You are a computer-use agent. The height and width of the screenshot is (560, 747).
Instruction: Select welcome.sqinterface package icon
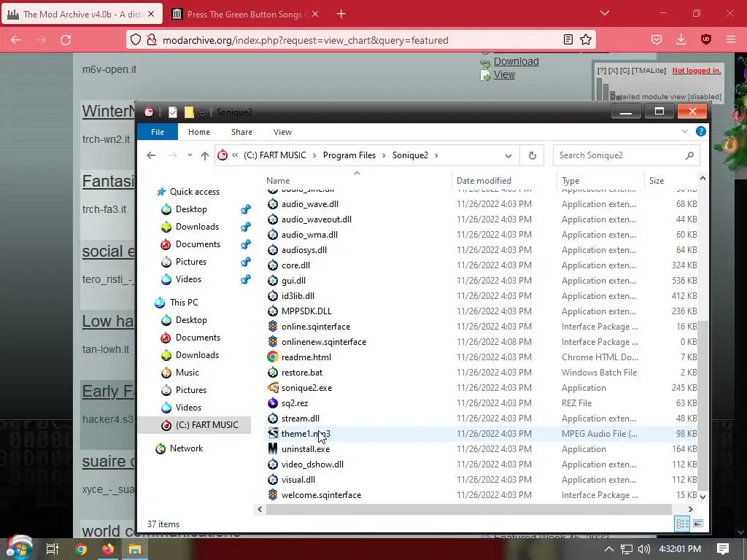pos(273,495)
